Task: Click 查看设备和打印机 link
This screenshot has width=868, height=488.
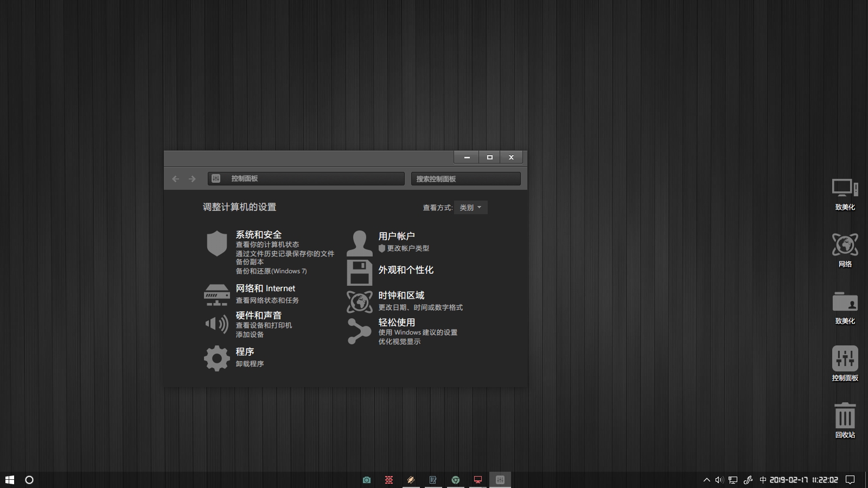Action: click(x=264, y=325)
